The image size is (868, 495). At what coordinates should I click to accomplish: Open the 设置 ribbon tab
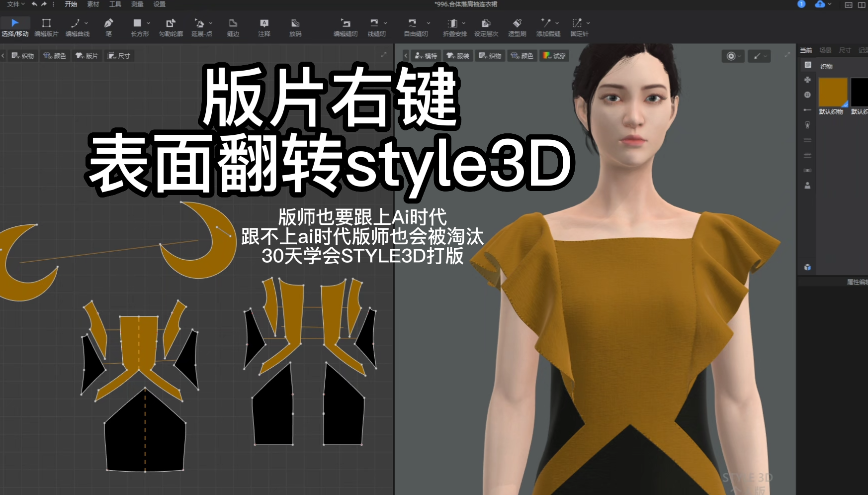160,4
